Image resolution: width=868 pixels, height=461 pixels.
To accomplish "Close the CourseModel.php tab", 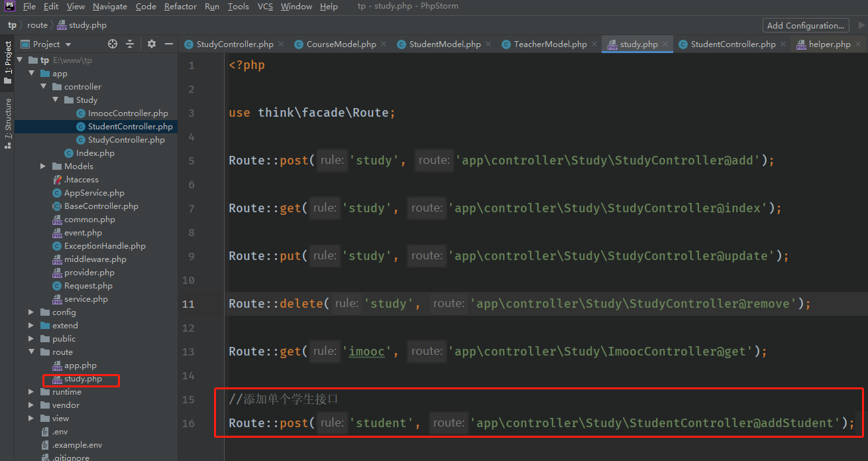I will [x=384, y=44].
